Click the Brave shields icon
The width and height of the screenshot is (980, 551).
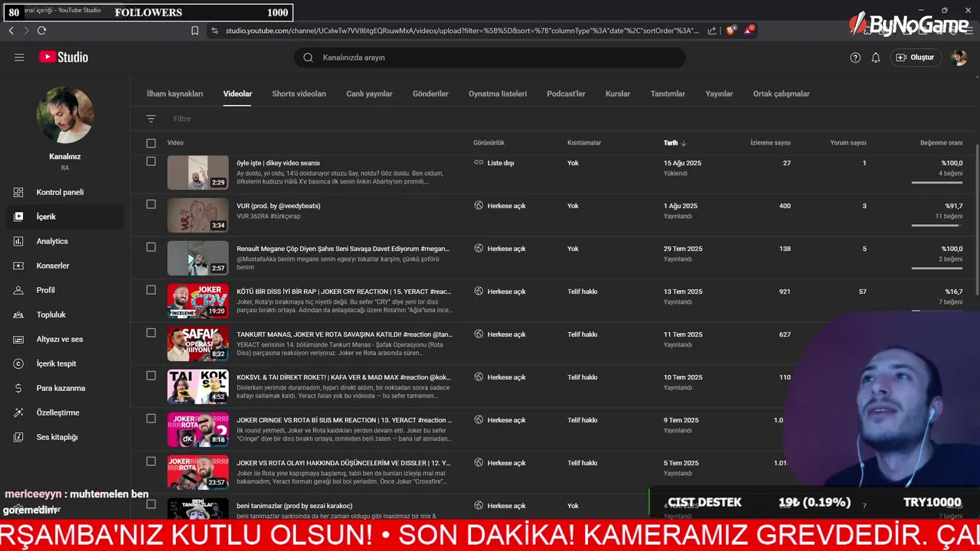(731, 31)
